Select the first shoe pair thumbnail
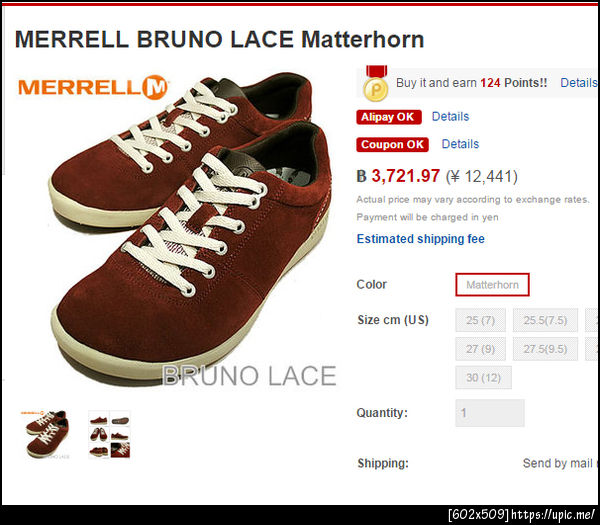Viewport: 600px width, 525px height. 46,434
